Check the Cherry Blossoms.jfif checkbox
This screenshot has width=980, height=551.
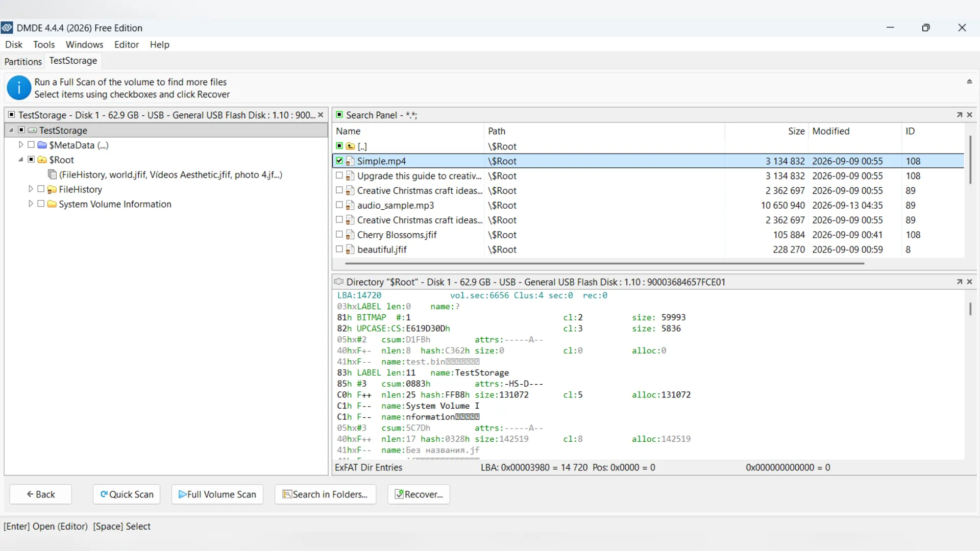click(339, 235)
